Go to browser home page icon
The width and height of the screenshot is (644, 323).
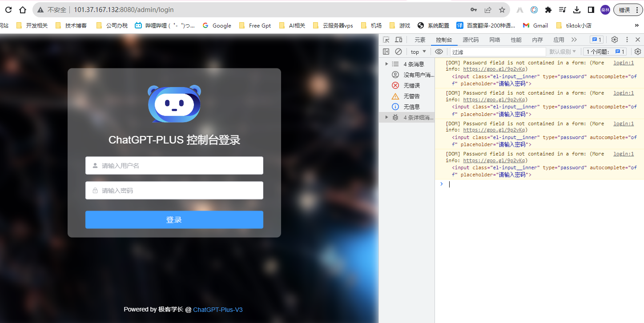click(23, 9)
